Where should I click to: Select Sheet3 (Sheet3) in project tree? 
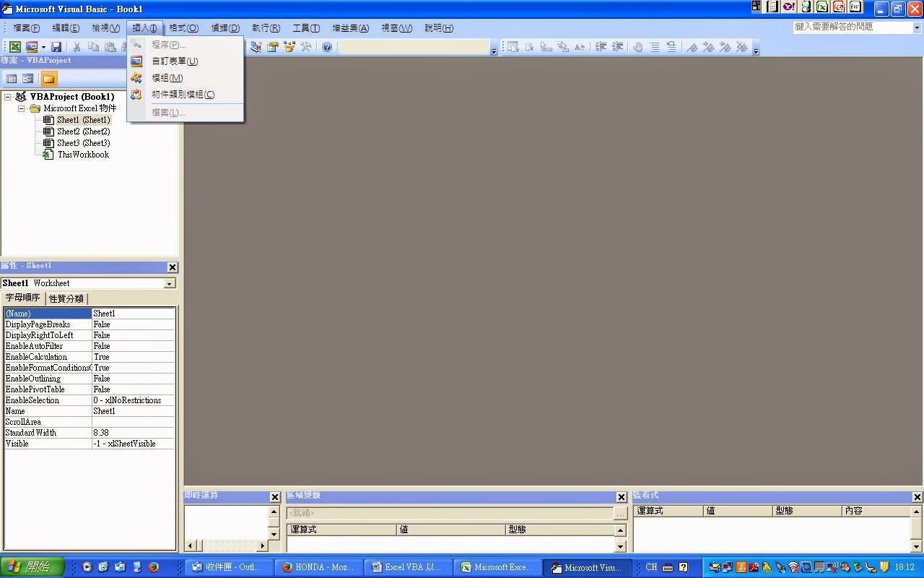(83, 143)
